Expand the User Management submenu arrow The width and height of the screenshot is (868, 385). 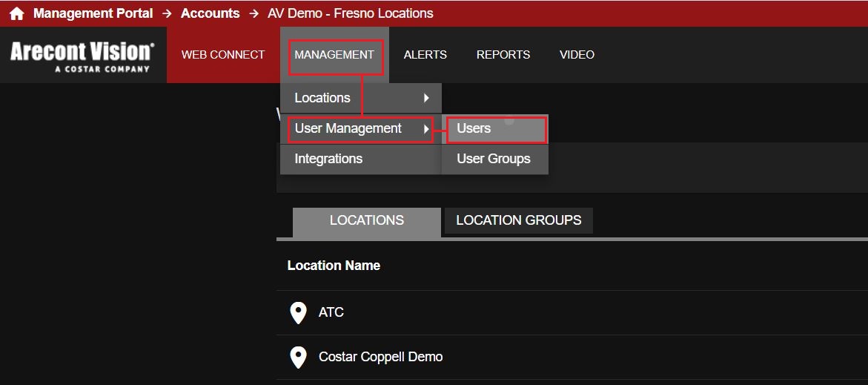coord(426,128)
